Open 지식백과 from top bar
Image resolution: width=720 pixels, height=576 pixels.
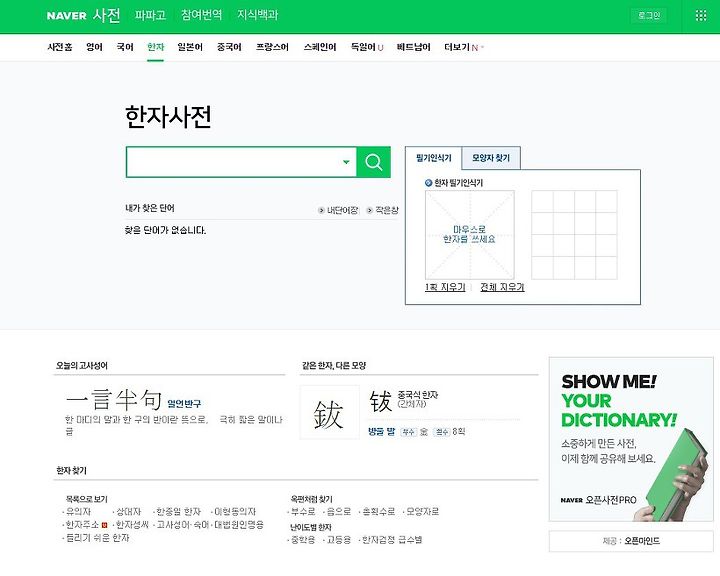[258, 15]
